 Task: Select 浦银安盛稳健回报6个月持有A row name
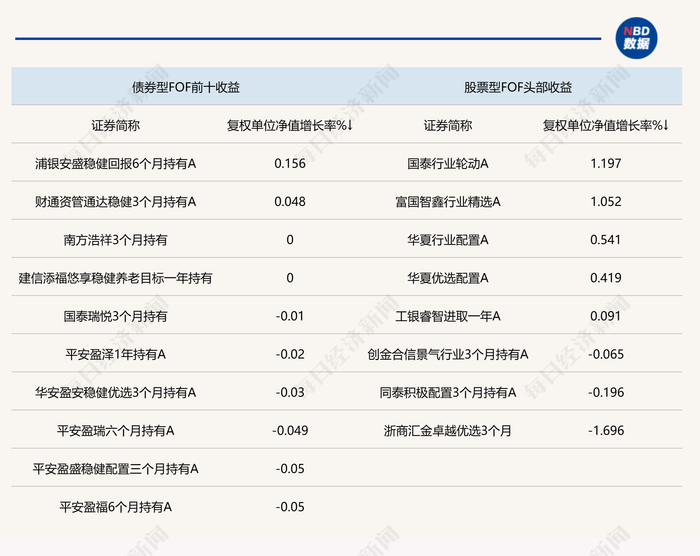[116, 163]
